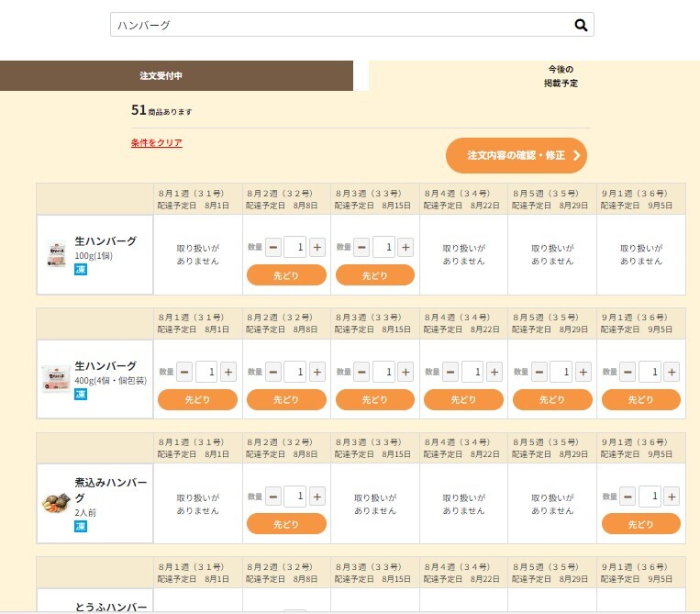Decrease 生ハンバーグ 400g quantity for 8月5週

(x=539, y=372)
